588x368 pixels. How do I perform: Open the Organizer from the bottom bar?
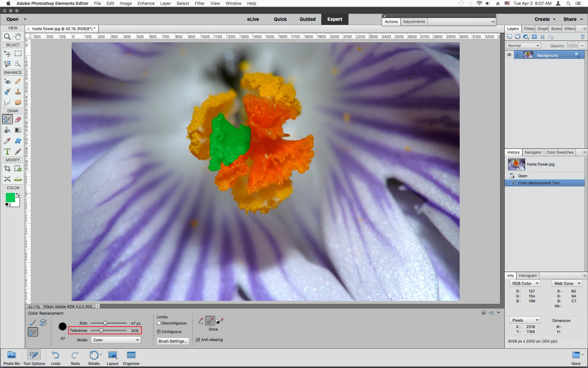coord(131,358)
